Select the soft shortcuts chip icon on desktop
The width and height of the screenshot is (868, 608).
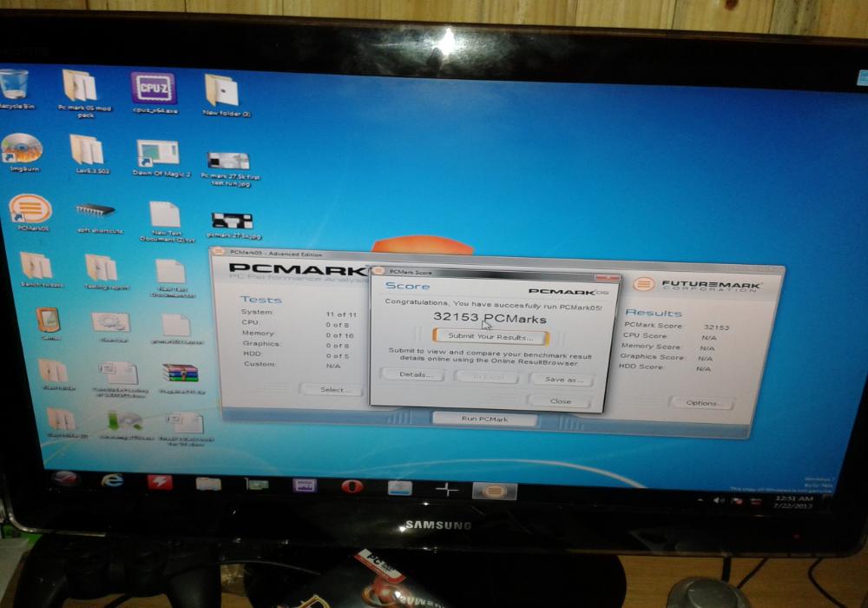(x=97, y=217)
